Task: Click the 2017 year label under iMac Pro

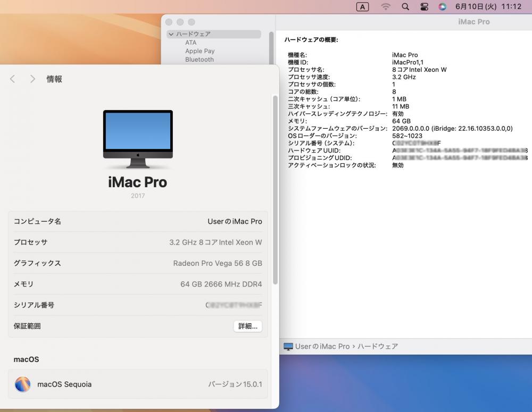Action: click(x=138, y=196)
